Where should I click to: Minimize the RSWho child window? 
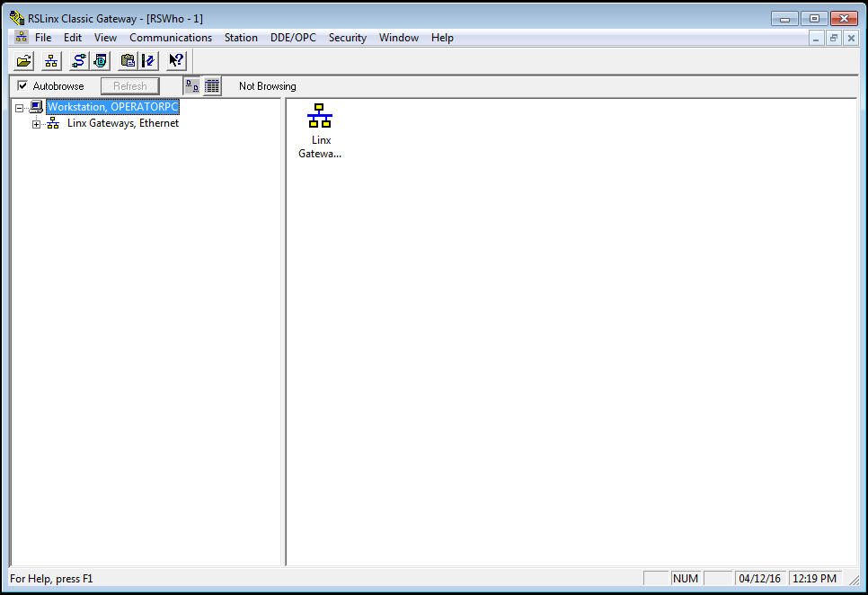tap(816, 38)
